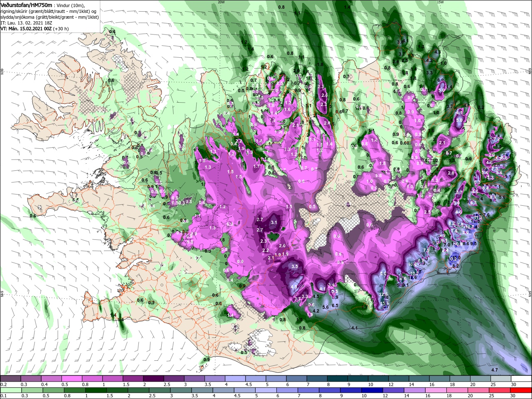Image resolution: width=532 pixels, height=399 pixels.
Task: Click the 'rigning/skúrir' description line
Action: pyautogui.click(x=48, y=11)
